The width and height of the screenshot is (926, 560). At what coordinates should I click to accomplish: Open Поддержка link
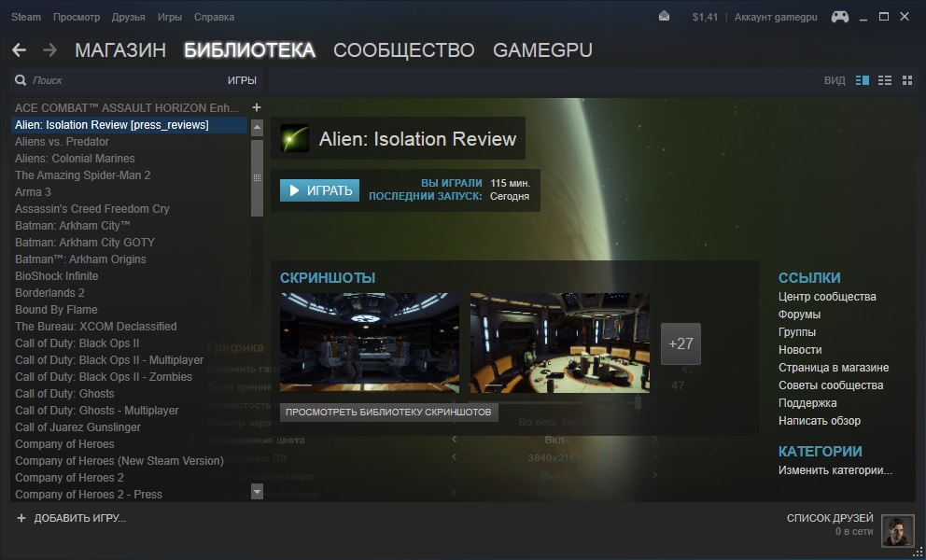[807, 403]
